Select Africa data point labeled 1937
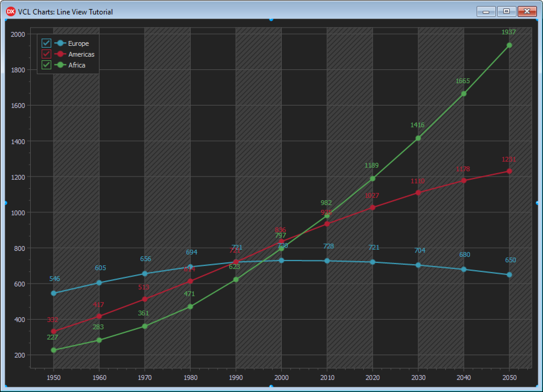The height and width of the screenshot is (392, 543). [509, 45]
